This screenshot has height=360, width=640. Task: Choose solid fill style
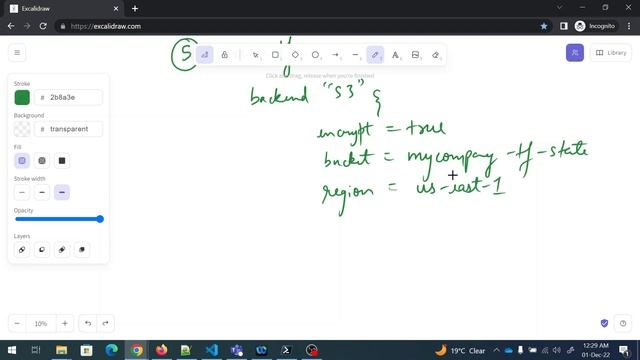62,161
